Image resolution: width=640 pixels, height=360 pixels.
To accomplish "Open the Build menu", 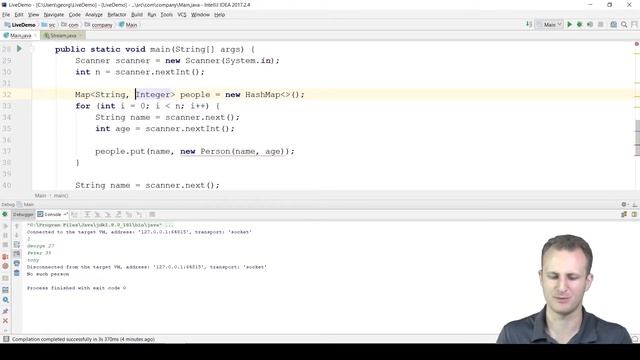I will (x=137, y=15).
